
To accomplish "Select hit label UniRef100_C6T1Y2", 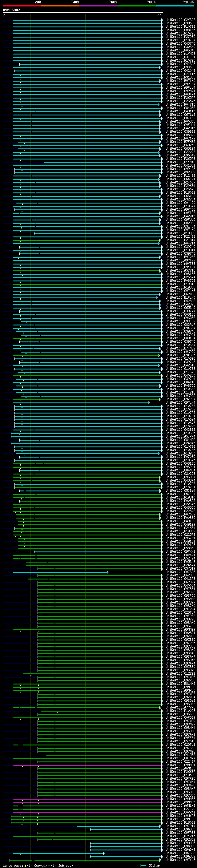I will 180,115.
